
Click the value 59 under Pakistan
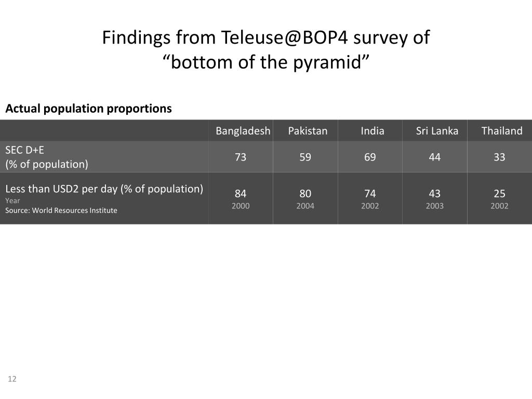(x=305, y=157)
